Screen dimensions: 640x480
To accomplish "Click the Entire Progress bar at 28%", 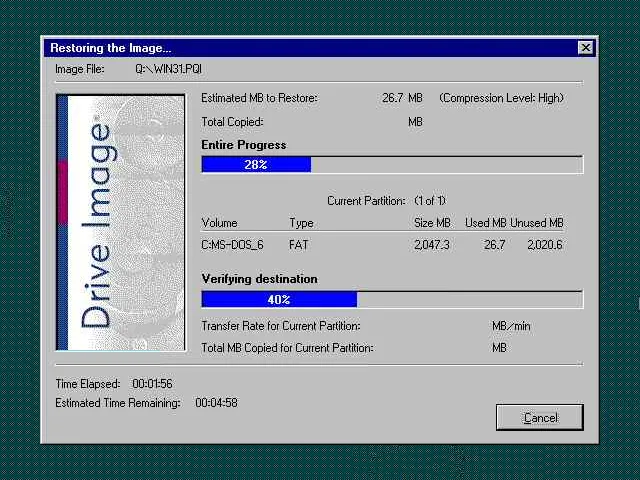I will coord(392,164).
